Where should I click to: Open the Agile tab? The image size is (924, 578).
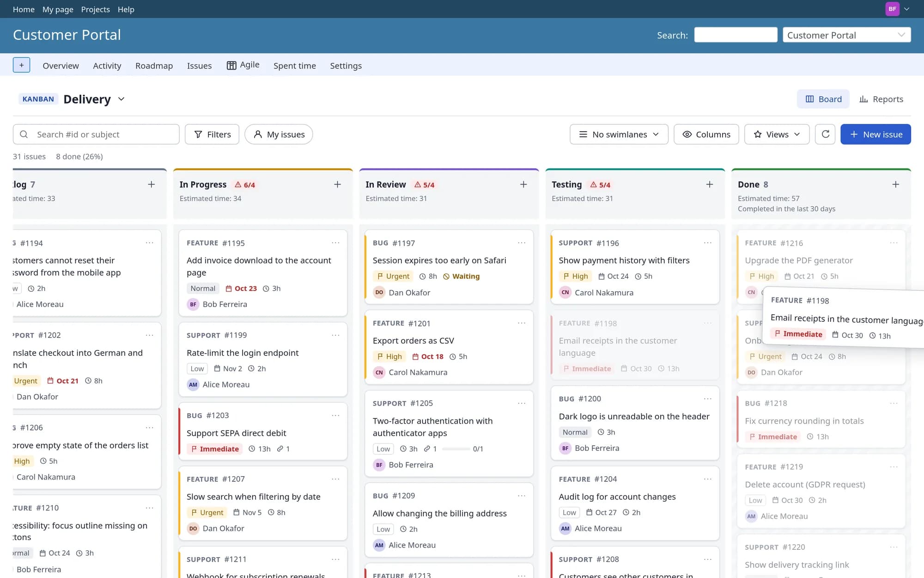tap(243, 65)
